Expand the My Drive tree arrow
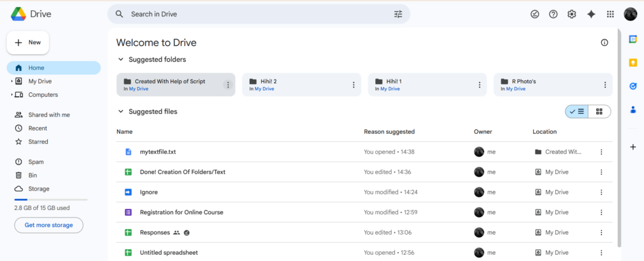This screenshot has width=644, height=261. (x=11, y=81)
